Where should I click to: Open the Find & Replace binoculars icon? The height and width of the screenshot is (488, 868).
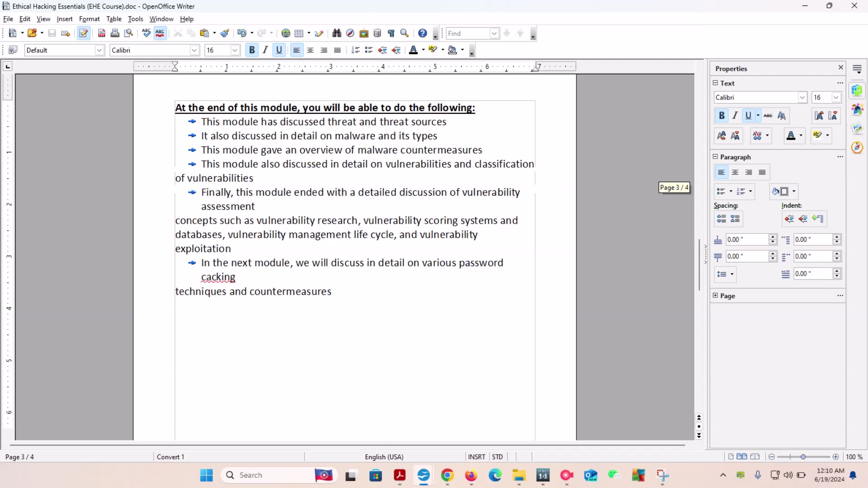tap(337, 33)
